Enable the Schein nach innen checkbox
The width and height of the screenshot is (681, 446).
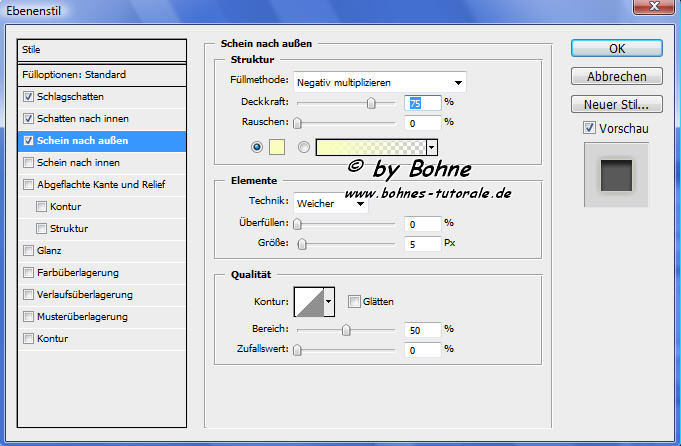tap(28, 163)
